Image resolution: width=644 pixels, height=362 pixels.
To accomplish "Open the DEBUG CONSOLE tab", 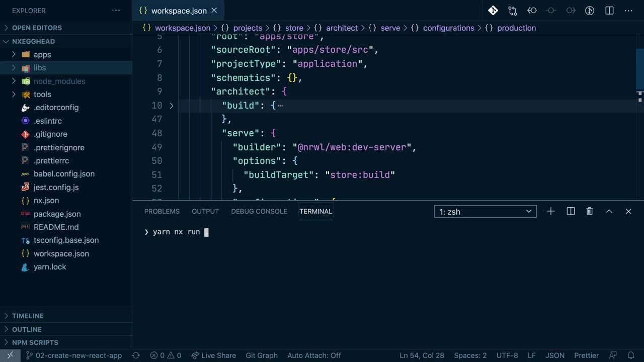I will pos(259,211).
